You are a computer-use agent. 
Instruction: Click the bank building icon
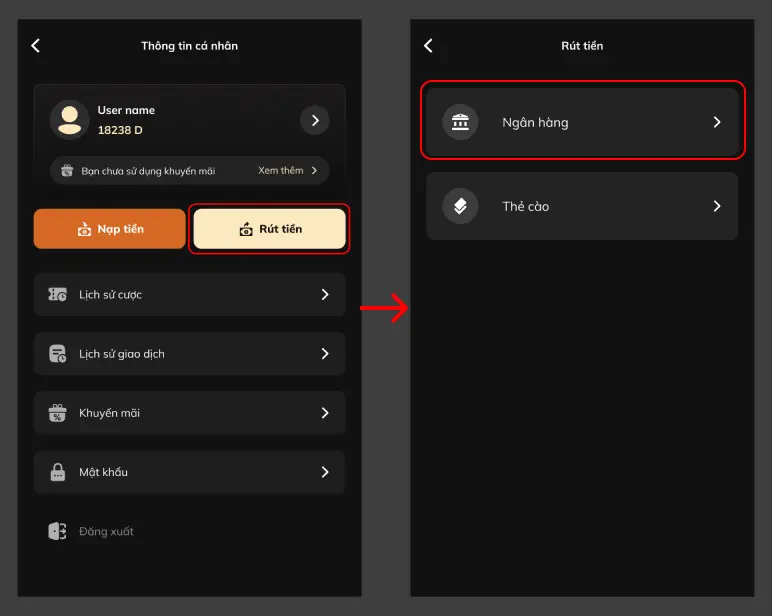[460, 122]
